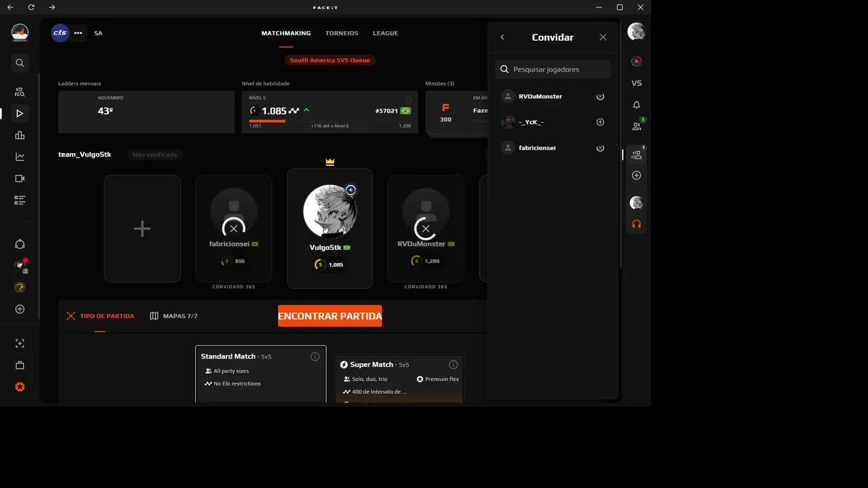This screenshot has height=488, width=868.
Task: Click the plus badge on the VulgoStk avatar
Action: tap(351, 190)
